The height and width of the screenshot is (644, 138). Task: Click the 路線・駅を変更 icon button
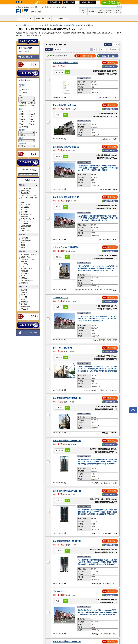(28, 57)
